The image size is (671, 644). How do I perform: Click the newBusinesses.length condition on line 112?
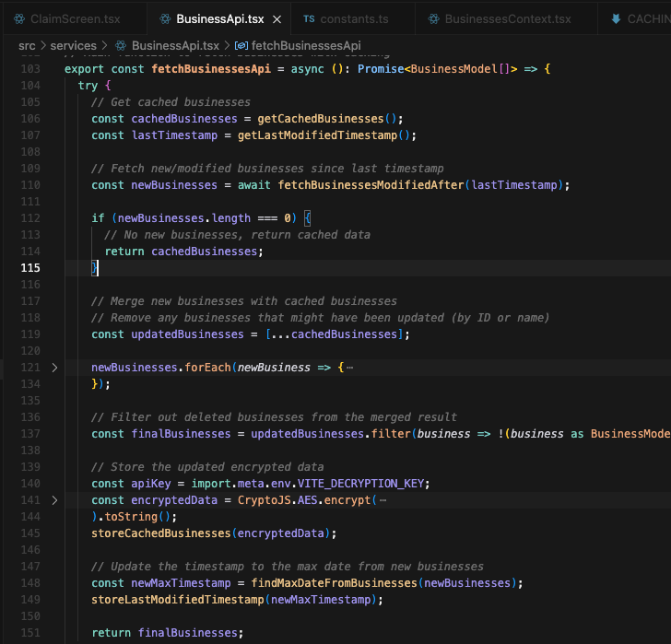[184, 218]
